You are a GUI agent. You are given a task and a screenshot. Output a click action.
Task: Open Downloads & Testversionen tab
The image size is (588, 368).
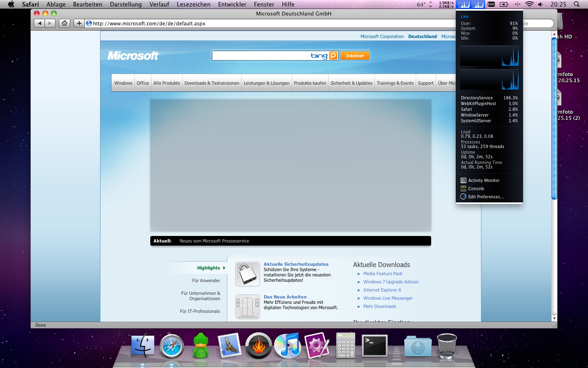pos(212,83)
